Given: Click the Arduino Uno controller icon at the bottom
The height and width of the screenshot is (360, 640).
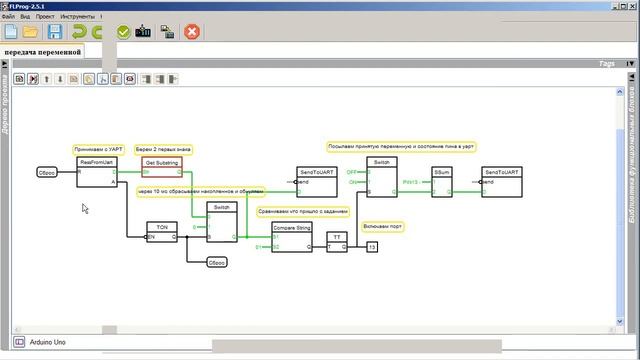Looking at the screenshot, I should pyautogui.click(x=19, y=342).
